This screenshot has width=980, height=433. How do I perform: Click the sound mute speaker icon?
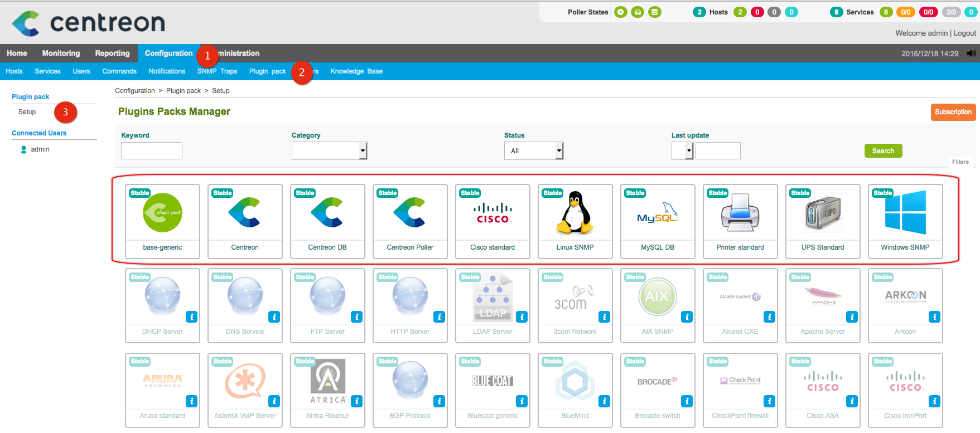coord(971,53)
